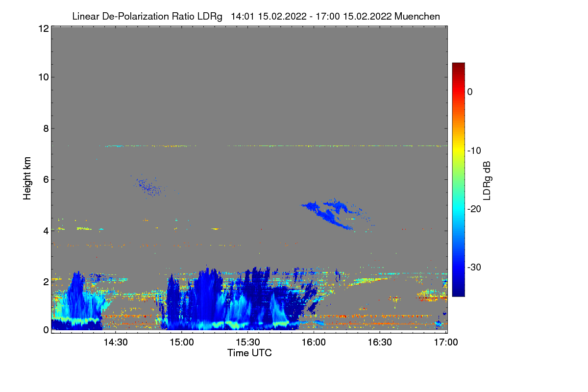Click the dark red top of the colorbar
The height and width of the screenshot is (392, 588).
point(458,67)
